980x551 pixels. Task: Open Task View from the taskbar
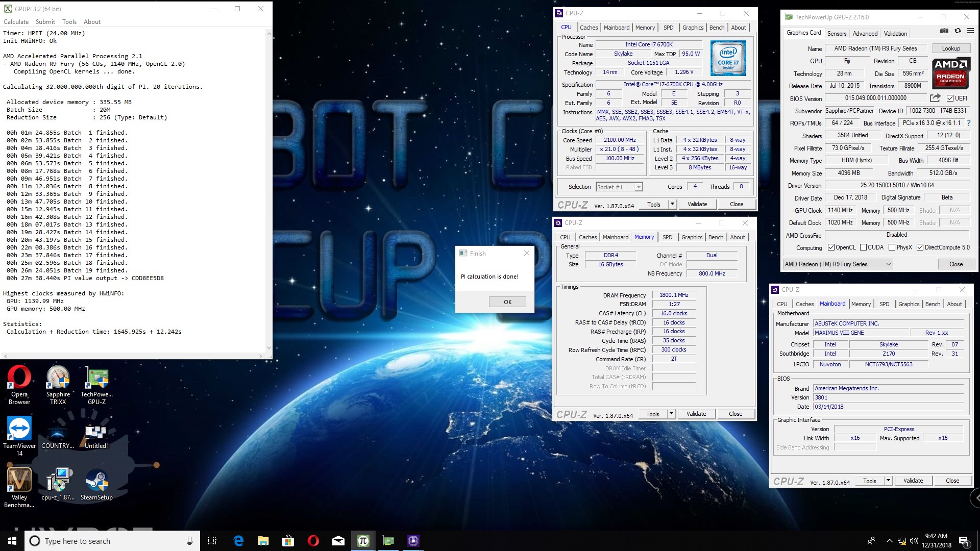(x=212, y=541)
